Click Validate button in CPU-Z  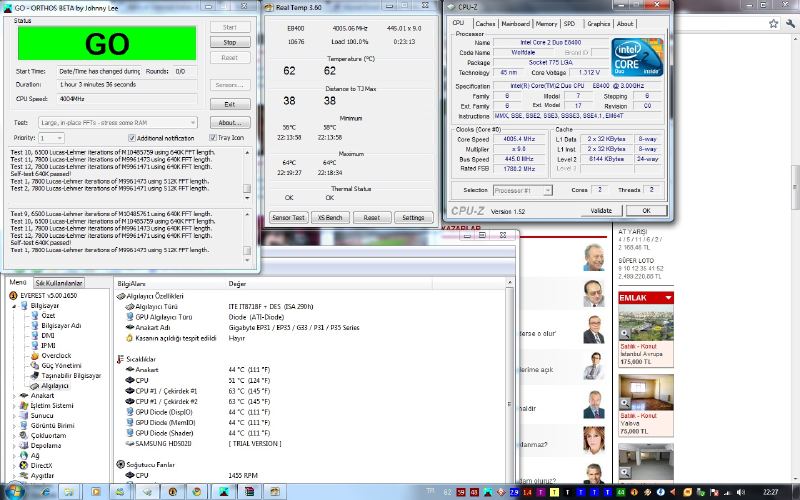click(601, 211)
